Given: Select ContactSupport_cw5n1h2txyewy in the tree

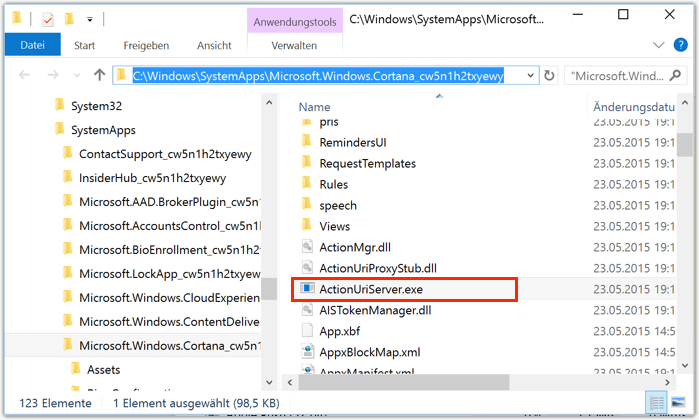Looking at the screenshot, I should coord(165,154).
